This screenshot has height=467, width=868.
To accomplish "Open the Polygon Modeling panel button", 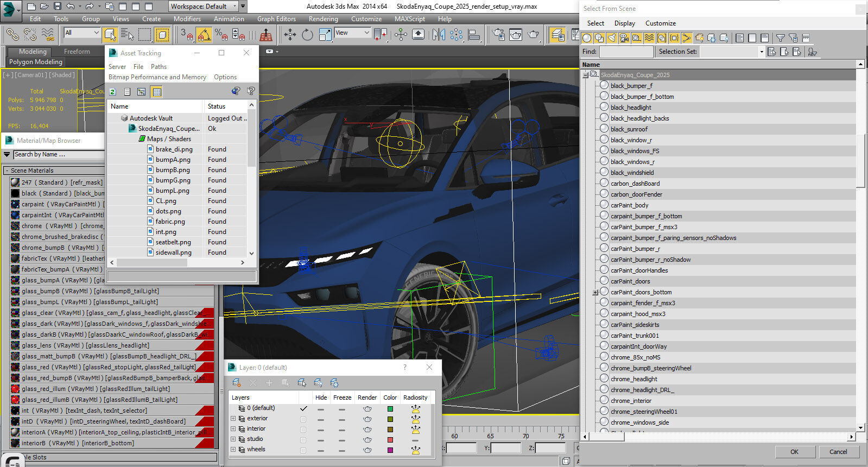I will (x=36, y=62).
